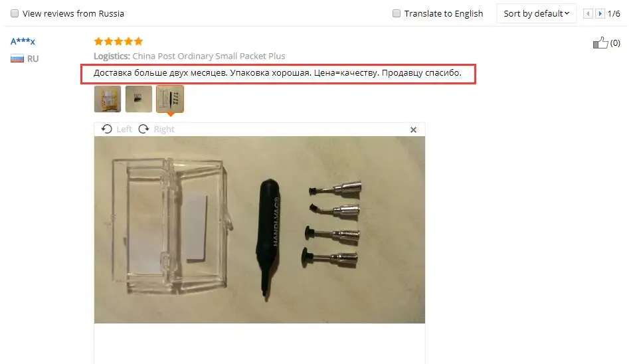The image size is (629, 364).
Task: Click the helpful count (0)
Action: click(615, 43)
